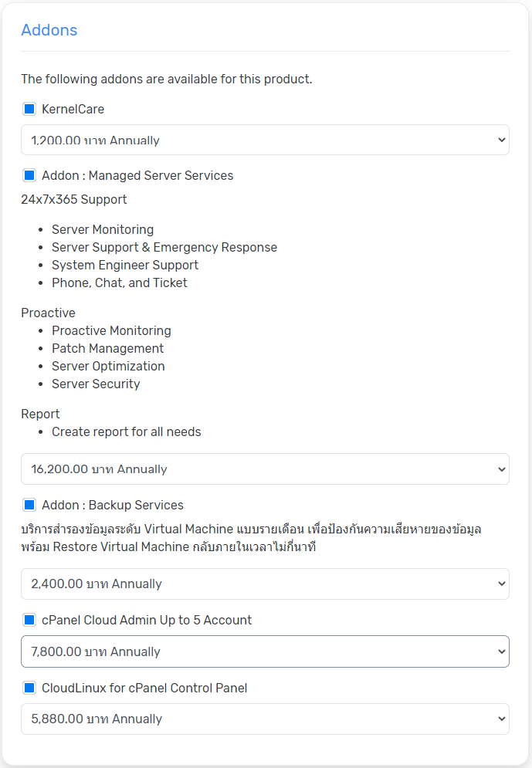Untick cPanel Cloud Admin checkbox

coord(29,621)
